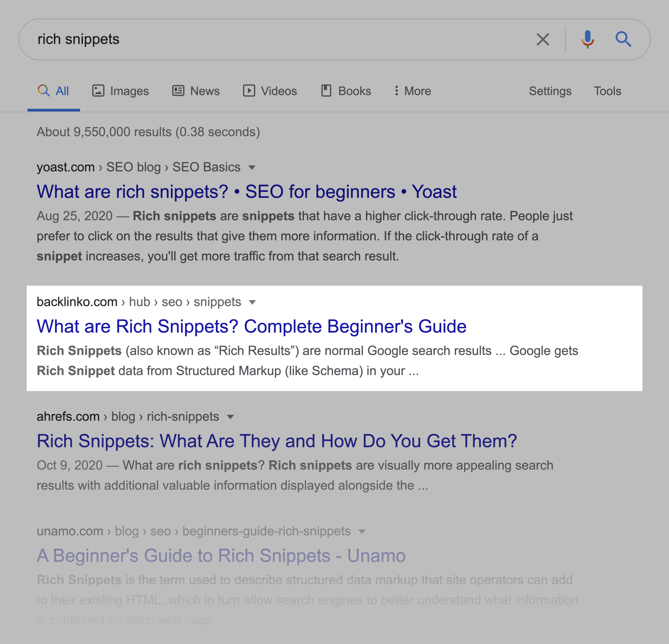The width and height of the screenshot is (669, 644).
Task: Click the Backlinko snippet description text
Action: click(307, 361)
